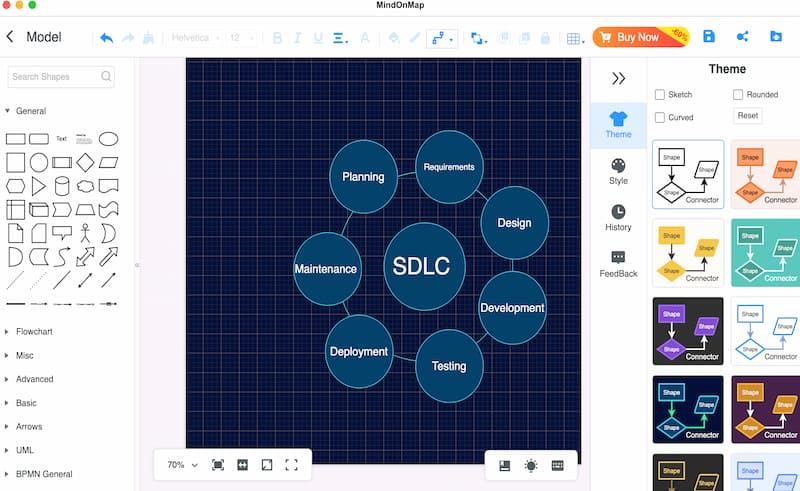Collapse right panel with double chevron
The height and width of the screenshot is (491, 800).
618,79
